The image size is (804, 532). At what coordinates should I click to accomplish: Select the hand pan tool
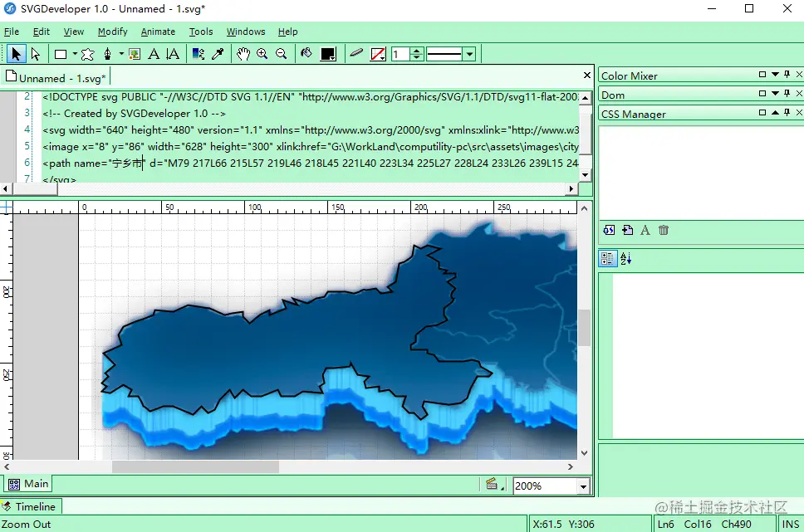tap(243, 54)
